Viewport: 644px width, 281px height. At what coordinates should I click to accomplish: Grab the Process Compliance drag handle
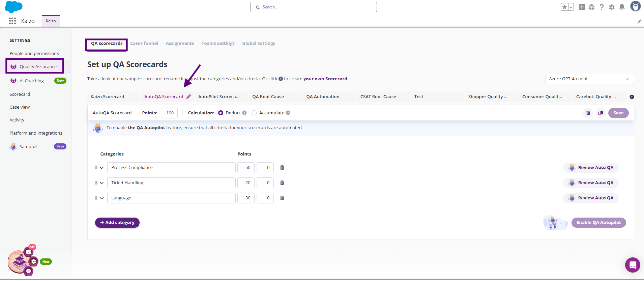96,168
